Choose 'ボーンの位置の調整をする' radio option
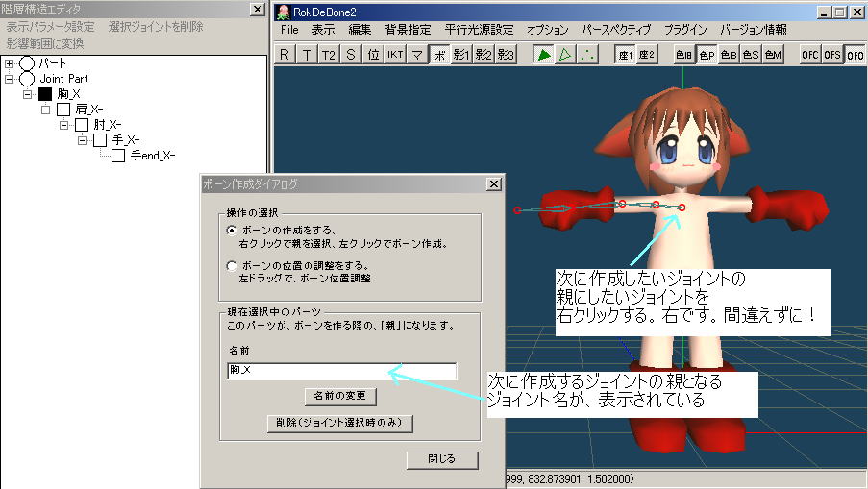The image size is (868, 489). click(x=231, y=265)
